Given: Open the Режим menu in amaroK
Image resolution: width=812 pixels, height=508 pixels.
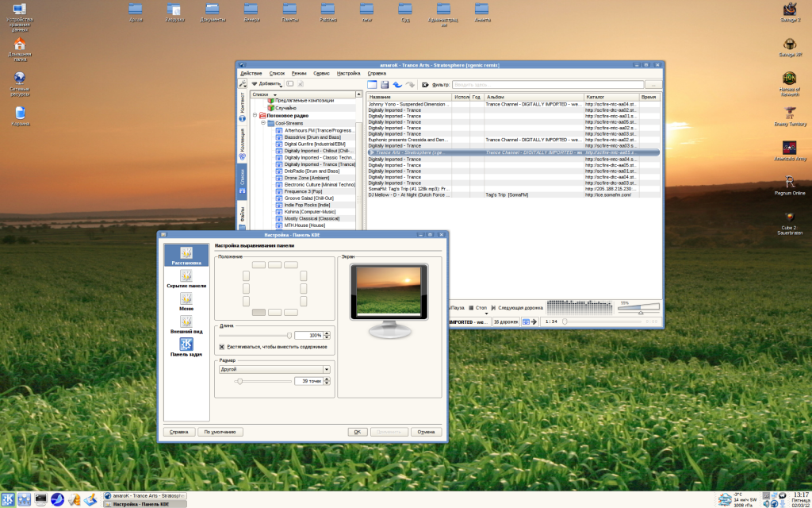Looking at the screenshot, I should [x=299, y=74].
